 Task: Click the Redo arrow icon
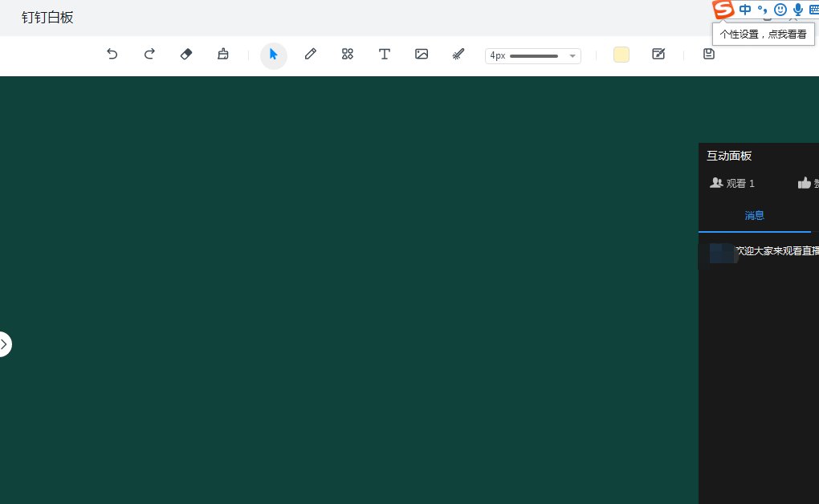coord(149,55)
